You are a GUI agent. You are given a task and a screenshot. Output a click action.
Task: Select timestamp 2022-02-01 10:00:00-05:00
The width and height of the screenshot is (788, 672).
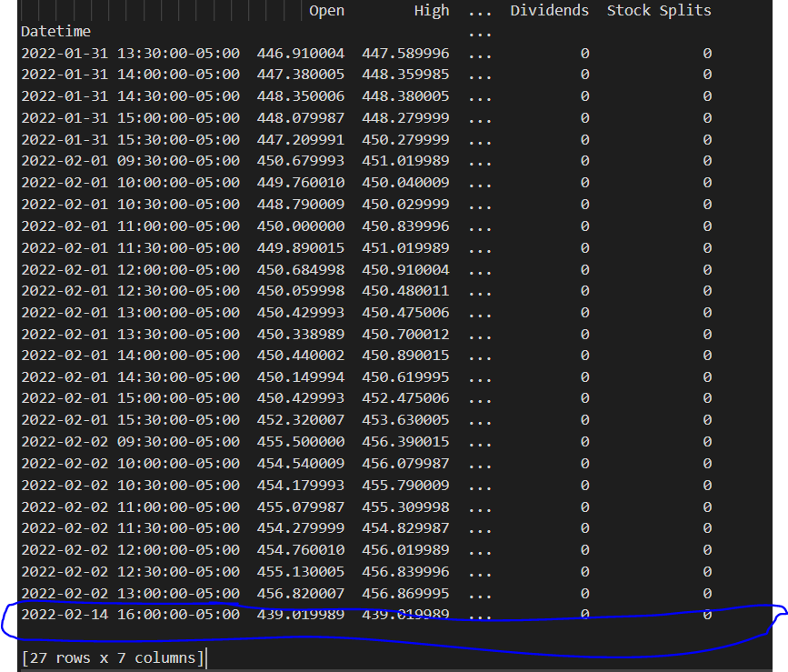131,183
